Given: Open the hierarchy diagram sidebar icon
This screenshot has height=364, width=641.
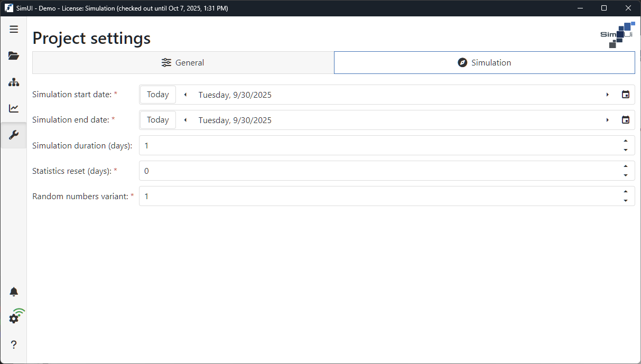Looking at the screenshot, I should click(14, 82).
